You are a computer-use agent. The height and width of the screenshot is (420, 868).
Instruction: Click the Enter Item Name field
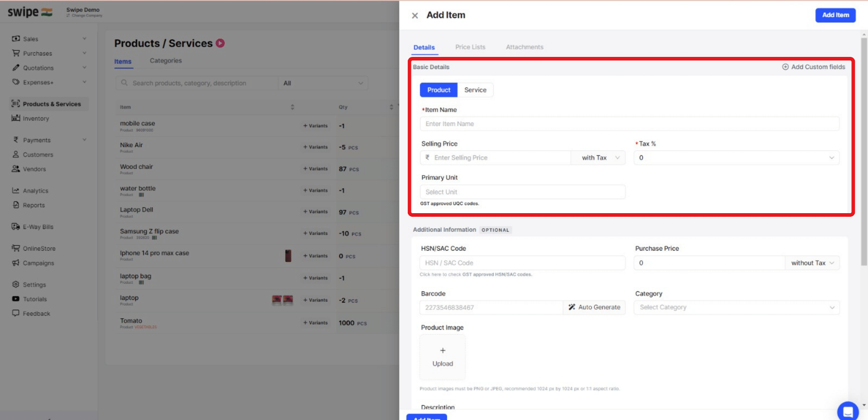(629, 123)
